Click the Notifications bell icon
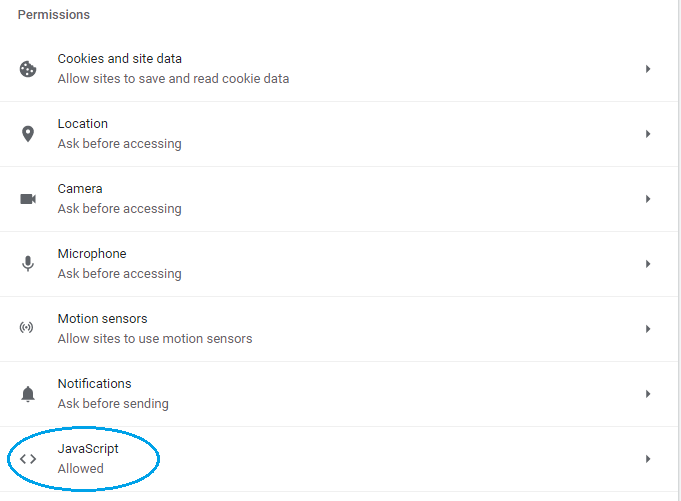 (x=28, y=394)
